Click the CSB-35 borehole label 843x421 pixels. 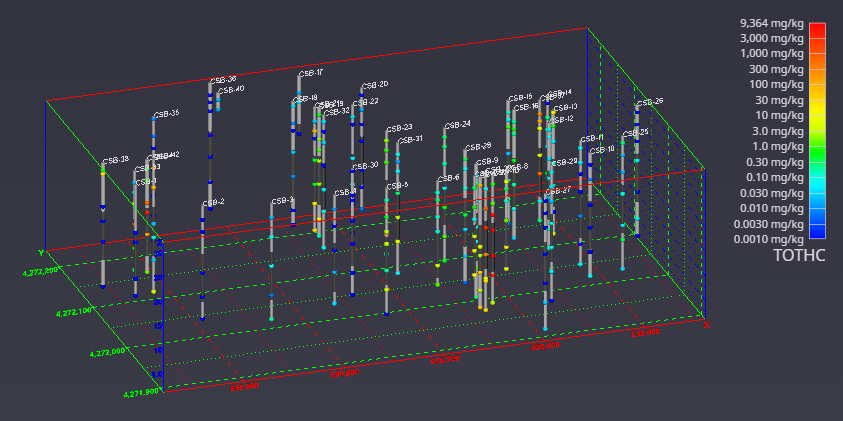[x=166, y=114]
